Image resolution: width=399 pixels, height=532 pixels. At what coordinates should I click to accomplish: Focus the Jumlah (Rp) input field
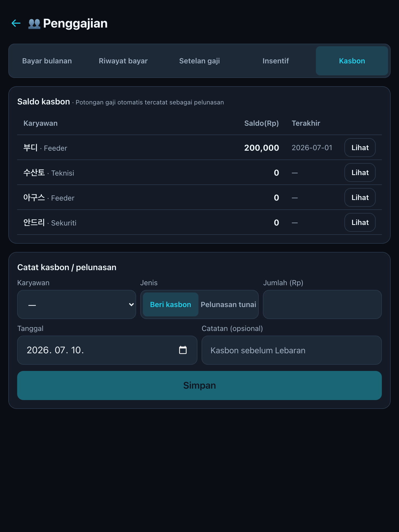(322, 304)
